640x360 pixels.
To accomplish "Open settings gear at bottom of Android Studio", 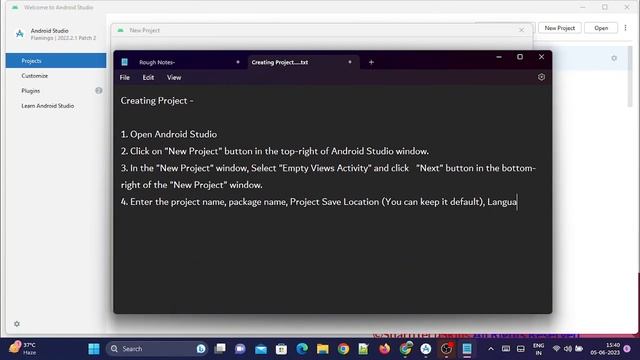I will (17, 324).
